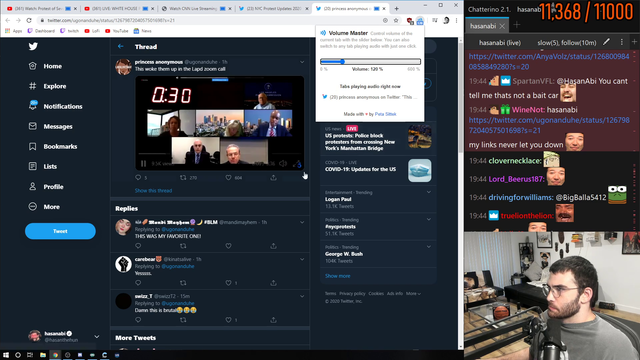Pause the tweet video
Image resolution: width=640 pixels, height=360 pixels.
(143, 164)
